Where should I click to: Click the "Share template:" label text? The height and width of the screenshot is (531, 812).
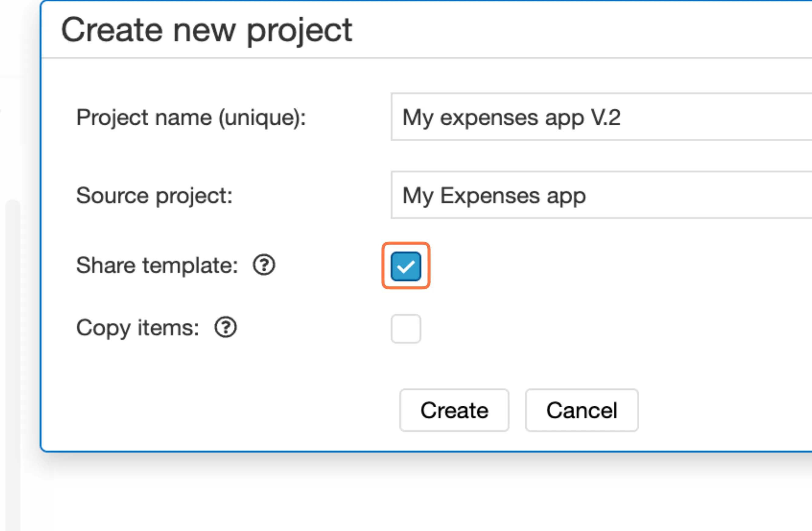[157, 265]
